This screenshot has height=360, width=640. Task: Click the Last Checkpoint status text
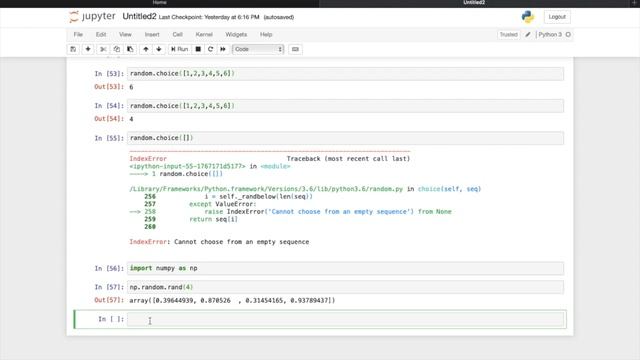209,17
